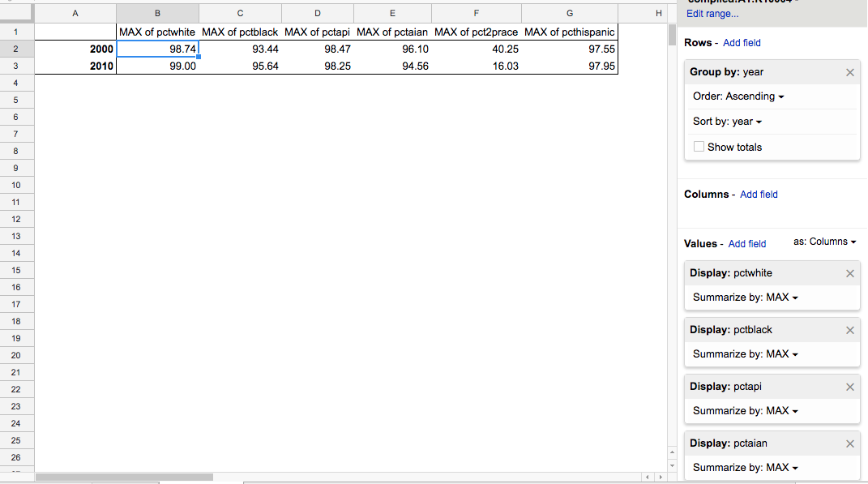Image resolution: width=868 pixels, height=484 pixels.
Task: Change pctblack Summarize by MAX dropdown
Action: (x=745, y=353)
